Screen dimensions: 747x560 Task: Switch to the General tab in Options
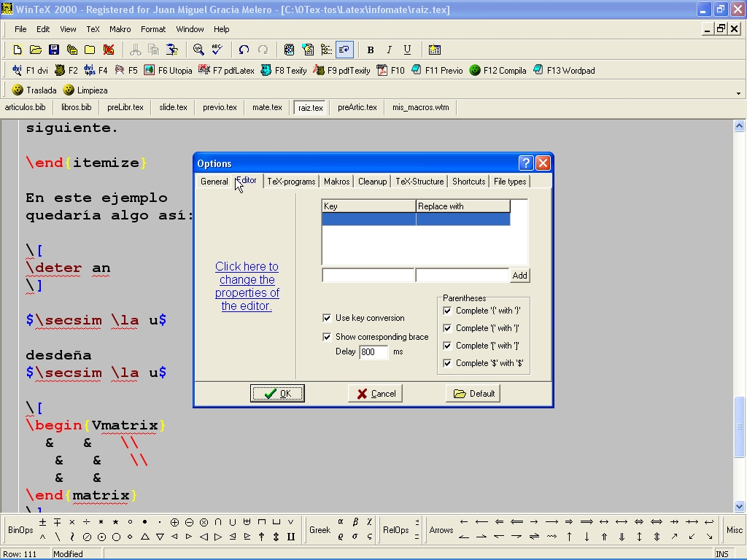click(x=214, y=182)
